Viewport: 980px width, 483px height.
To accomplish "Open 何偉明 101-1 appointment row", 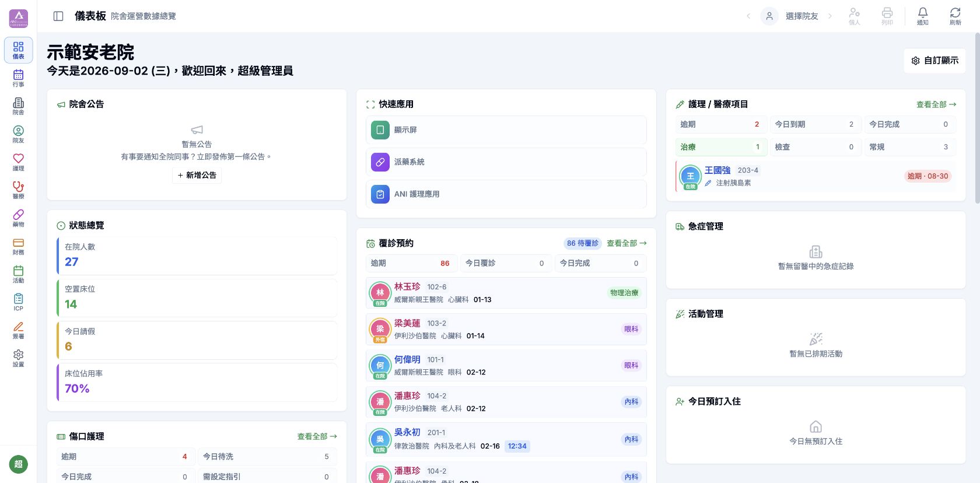I will (506, 366).
